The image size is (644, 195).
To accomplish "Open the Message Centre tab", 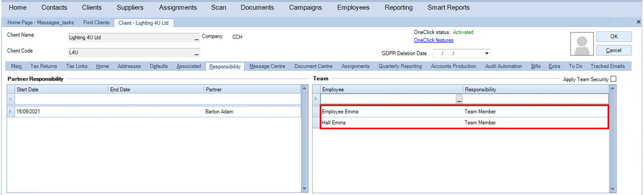I will point(267,66).
